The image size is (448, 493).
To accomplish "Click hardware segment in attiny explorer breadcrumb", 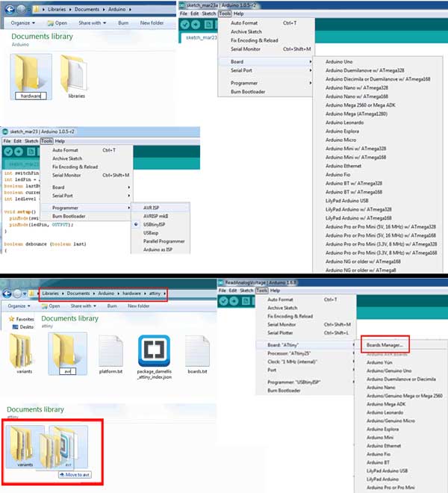I will click(131, 294).
